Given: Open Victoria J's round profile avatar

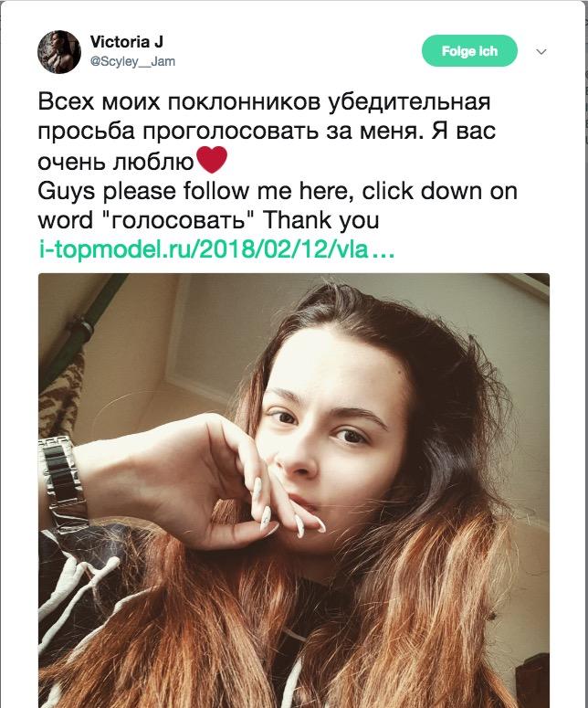Looking at the screenshot, I should pos(59,52).
